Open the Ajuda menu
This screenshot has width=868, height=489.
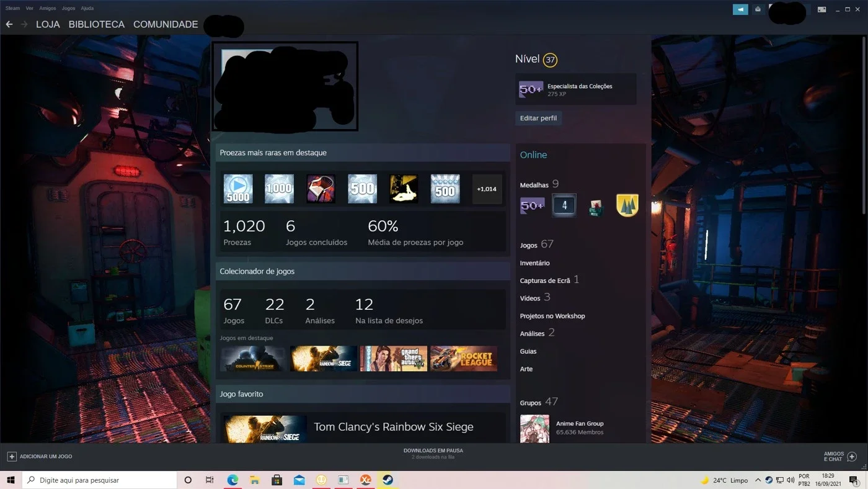(87, 9)
